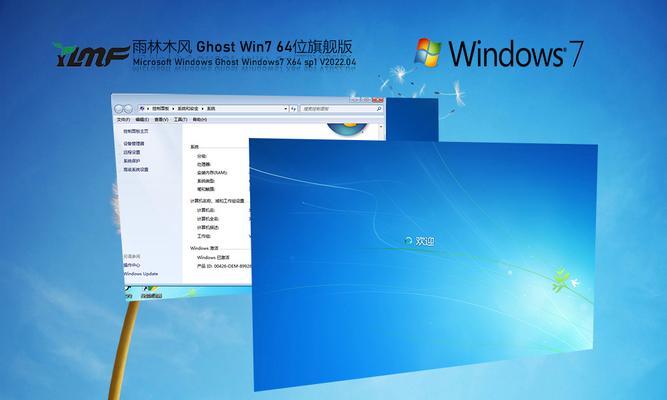Select 系统 at the breadcrumb end
Viewport: 667px width, 400px height.
tap(211, 109)
